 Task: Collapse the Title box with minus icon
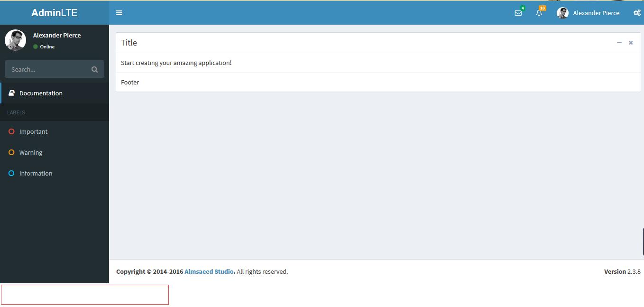point(619,43)
